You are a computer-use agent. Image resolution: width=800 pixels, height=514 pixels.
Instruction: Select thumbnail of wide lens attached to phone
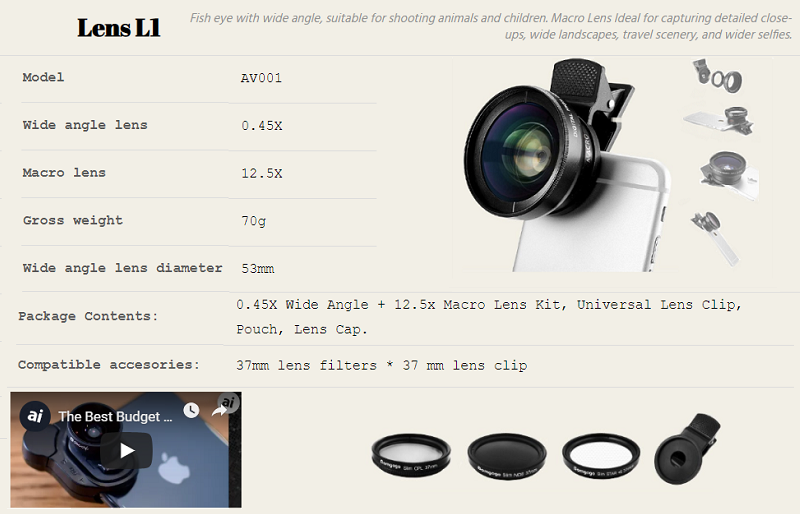pyautogui.click(x=729, y=174)
